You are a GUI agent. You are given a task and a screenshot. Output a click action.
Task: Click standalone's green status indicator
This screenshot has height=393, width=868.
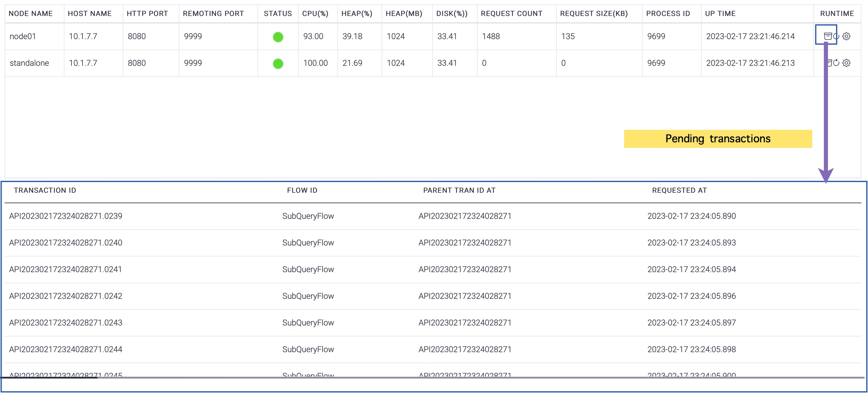point(278,64)
